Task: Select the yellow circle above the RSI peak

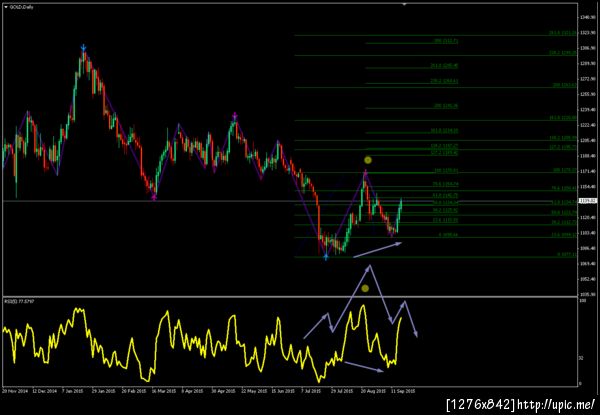Action: [365, 288]
